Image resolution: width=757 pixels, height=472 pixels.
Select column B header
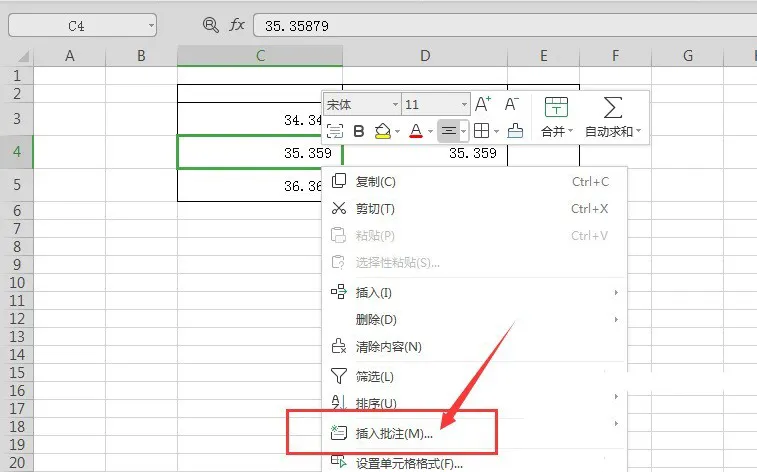click(x=141, y=56)
